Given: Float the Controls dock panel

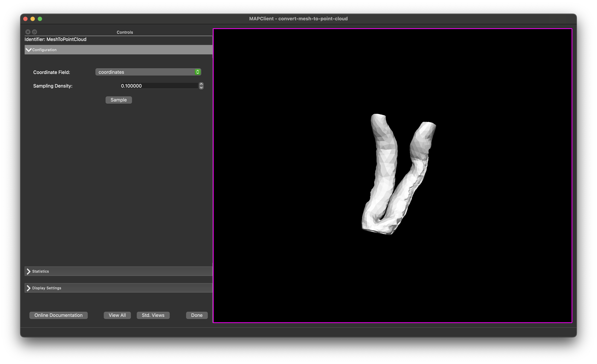Looking at the screenshot, I should tap(35, 32).
